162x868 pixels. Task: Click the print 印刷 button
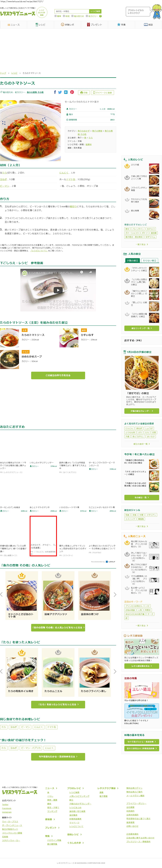click(84, 92)
